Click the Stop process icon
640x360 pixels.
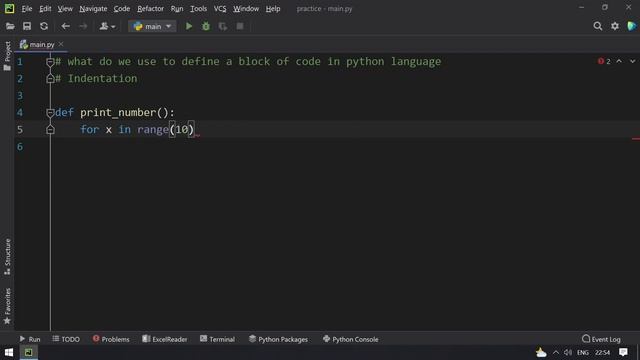click(240, 27)
